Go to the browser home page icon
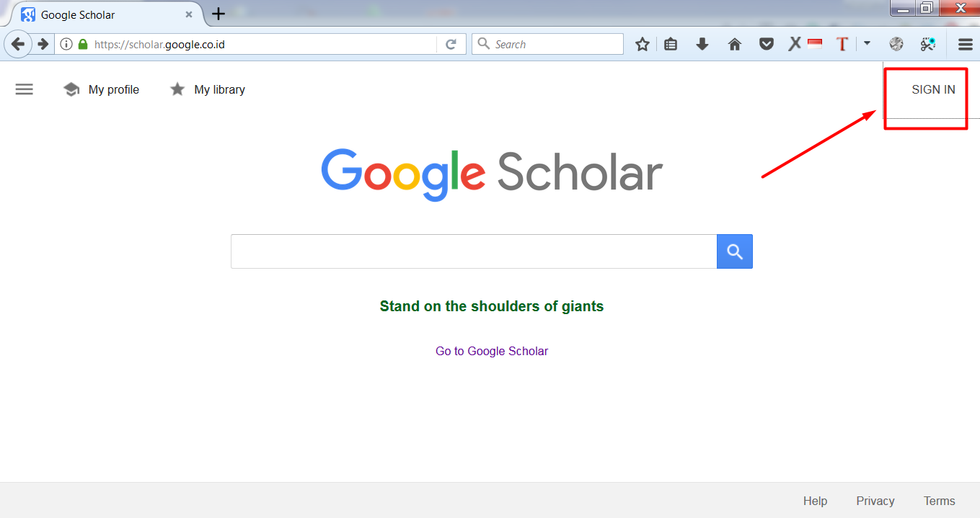 tap(735, 45)
